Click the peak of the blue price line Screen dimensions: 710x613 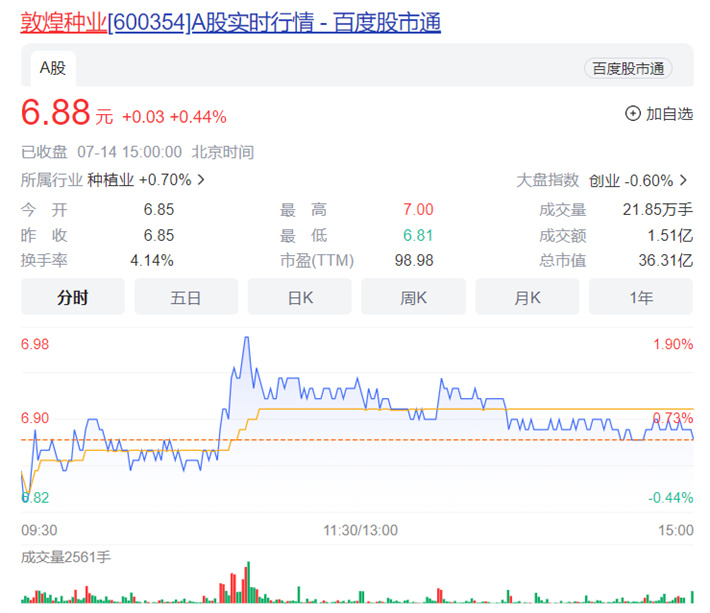pyautogui.click(x=247, y=338)
